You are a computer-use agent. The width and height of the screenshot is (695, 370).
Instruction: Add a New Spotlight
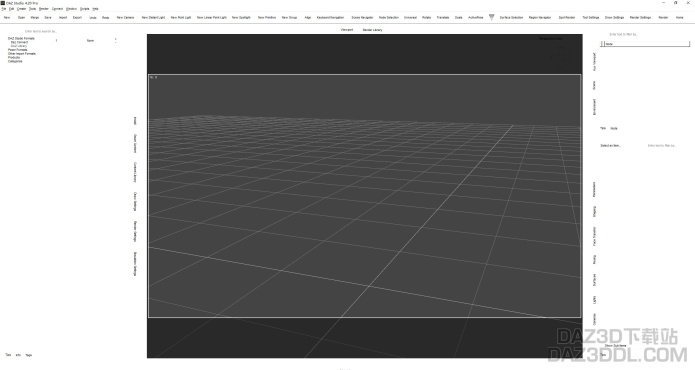[x=241, y=18]
